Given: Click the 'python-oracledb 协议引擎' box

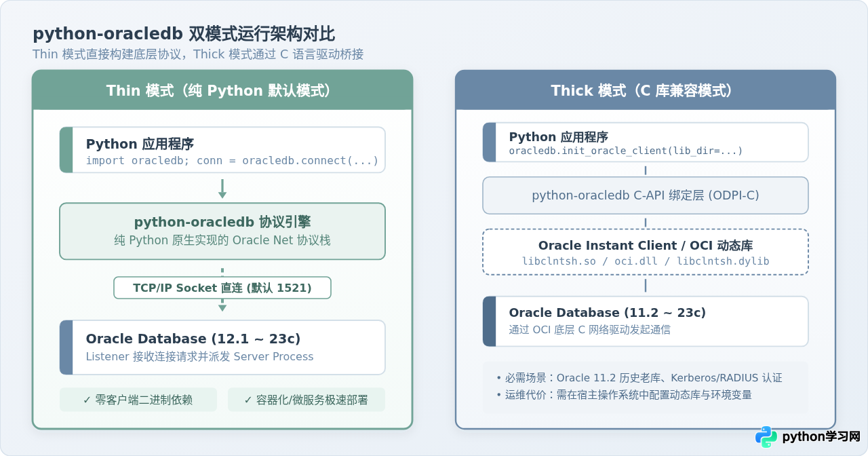Looking at the screenshot, I should coord(222,231).
